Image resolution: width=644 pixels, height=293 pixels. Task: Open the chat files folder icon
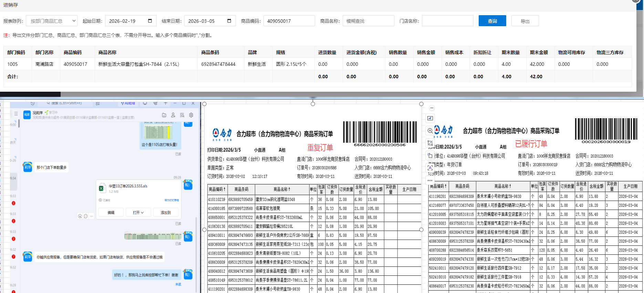coord(164,115)
